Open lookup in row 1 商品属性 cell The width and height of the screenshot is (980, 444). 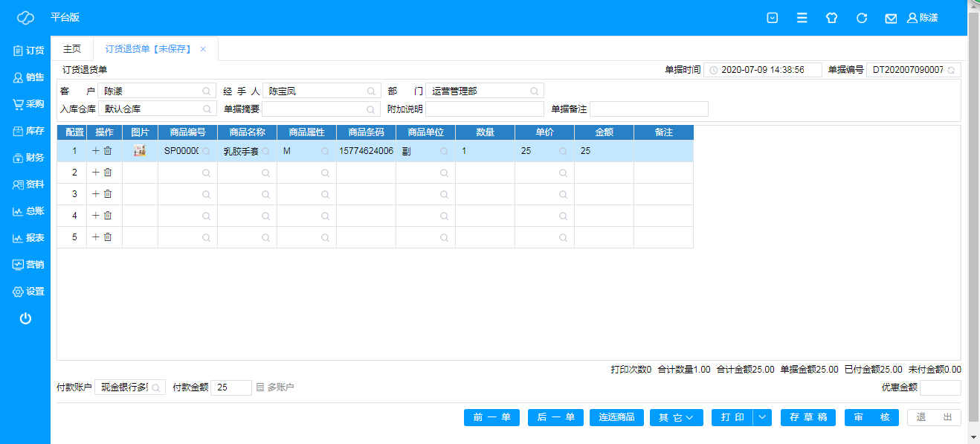(x=325, y=152)
